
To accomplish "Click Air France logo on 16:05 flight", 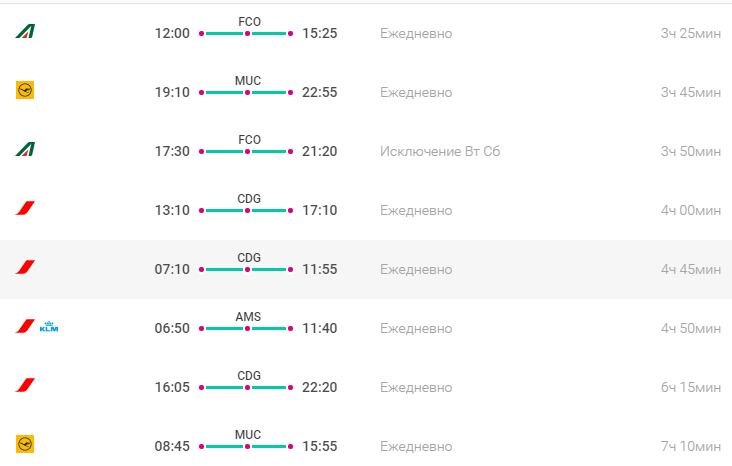I will [x=25, y=385].
